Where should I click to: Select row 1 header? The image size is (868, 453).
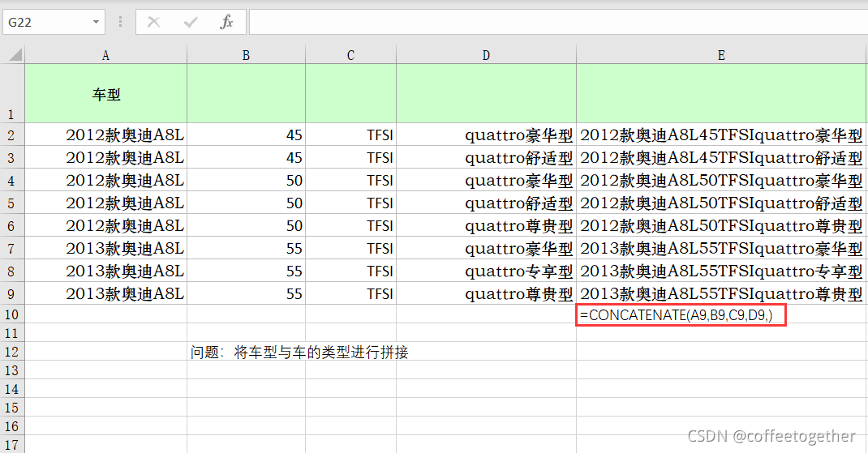12,93
